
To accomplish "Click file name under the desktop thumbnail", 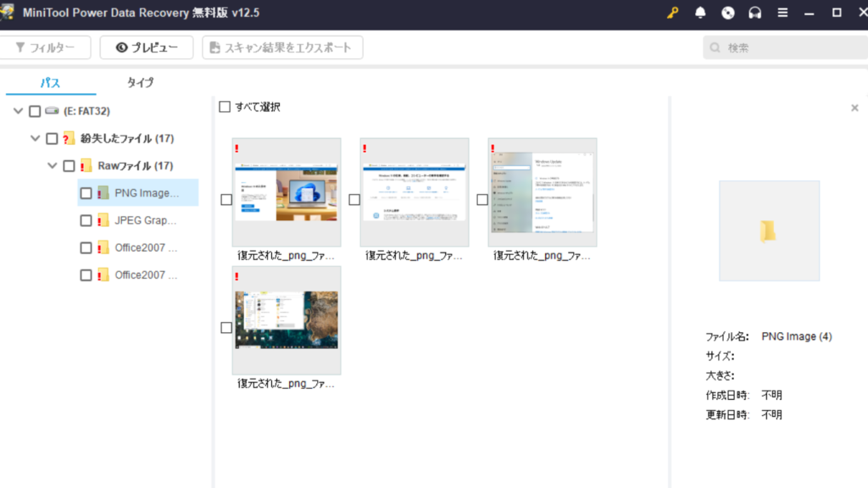I will [286, 384].
